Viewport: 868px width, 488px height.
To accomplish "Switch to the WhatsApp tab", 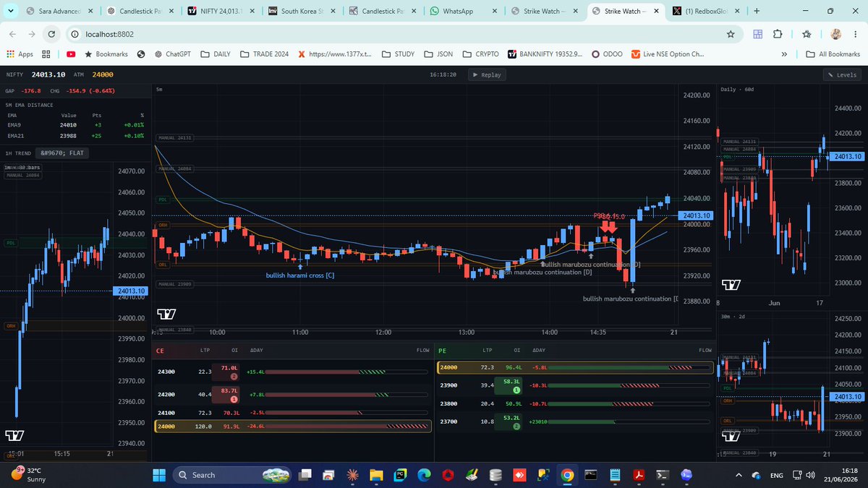I will (x=463, y=11).
